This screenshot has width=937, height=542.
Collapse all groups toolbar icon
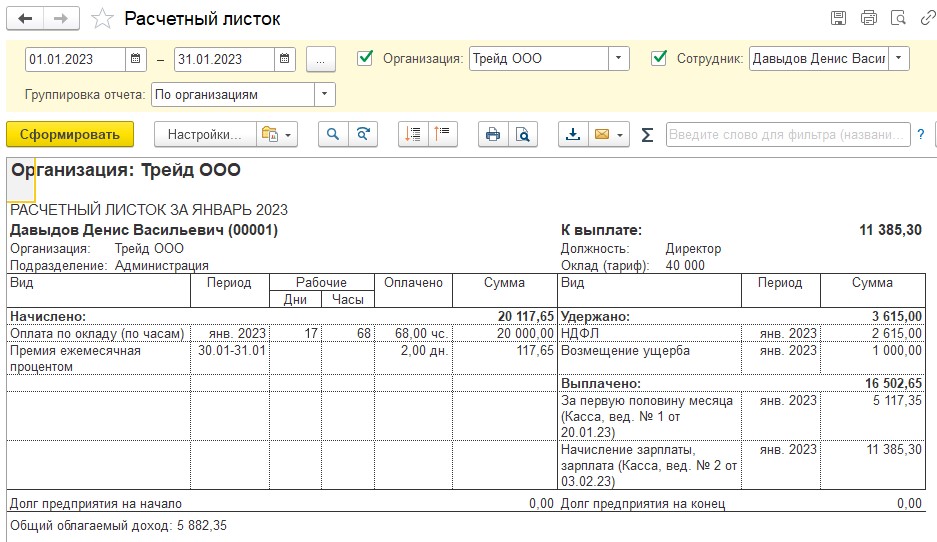443,134
